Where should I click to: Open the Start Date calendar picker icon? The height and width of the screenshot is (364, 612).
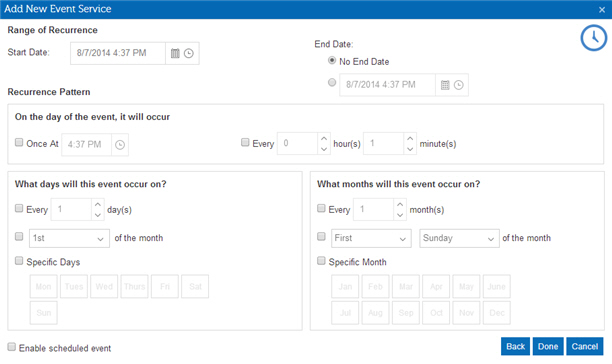click(175, 53)
